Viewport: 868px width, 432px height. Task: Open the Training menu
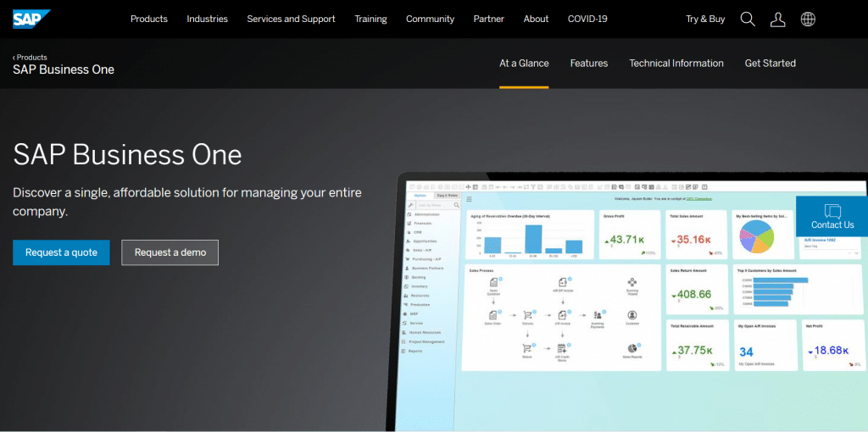(x=371, y=19)
